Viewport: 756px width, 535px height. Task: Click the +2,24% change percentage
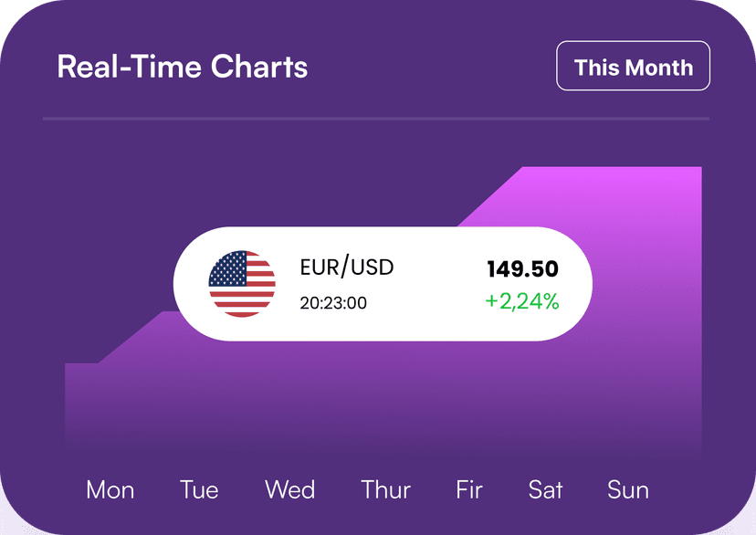522,300
